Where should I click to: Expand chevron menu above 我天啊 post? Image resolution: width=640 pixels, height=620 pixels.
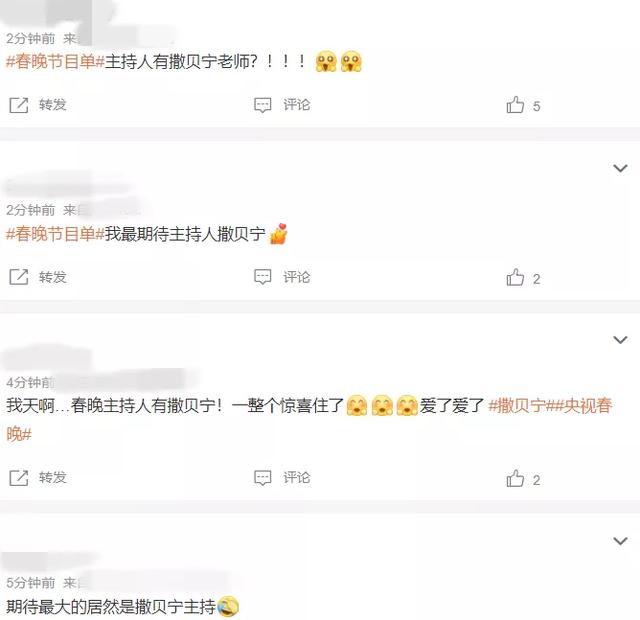pos(620,340)
